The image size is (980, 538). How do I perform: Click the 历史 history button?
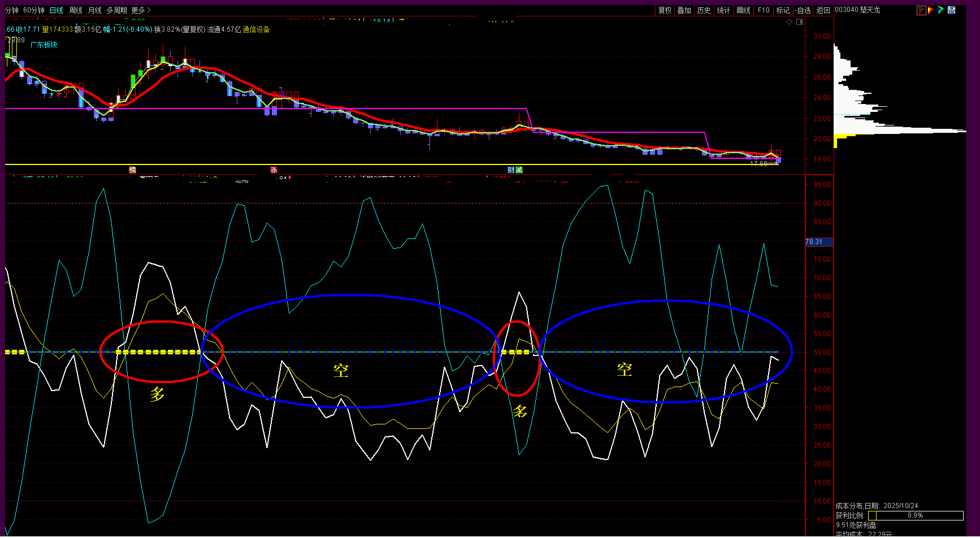tap(704, 10)
